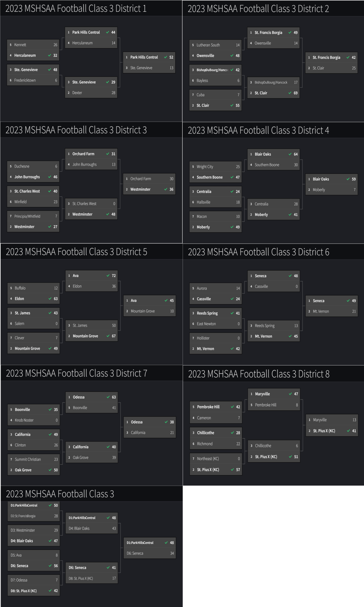Screen dimensions: 364x607
Task: Select the Wright City team row
Action: (215, 167)
